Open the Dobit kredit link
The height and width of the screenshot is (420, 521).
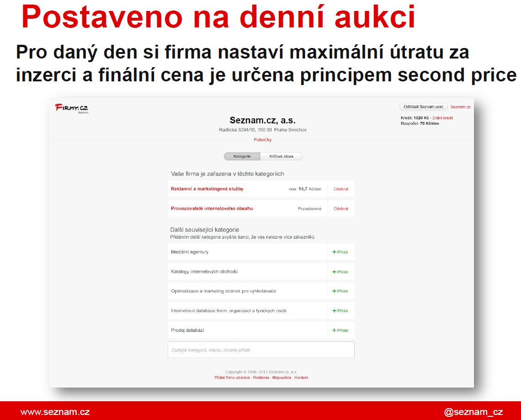pos(442,118)
